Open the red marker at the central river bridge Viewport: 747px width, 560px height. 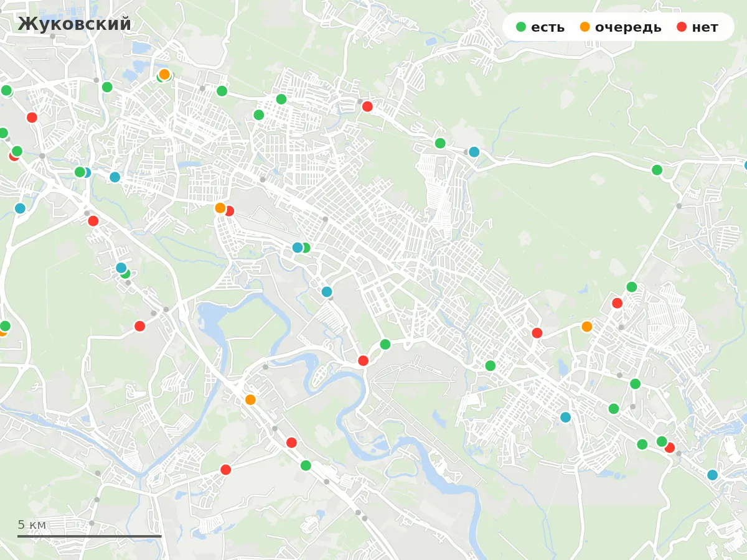[363, 360]
